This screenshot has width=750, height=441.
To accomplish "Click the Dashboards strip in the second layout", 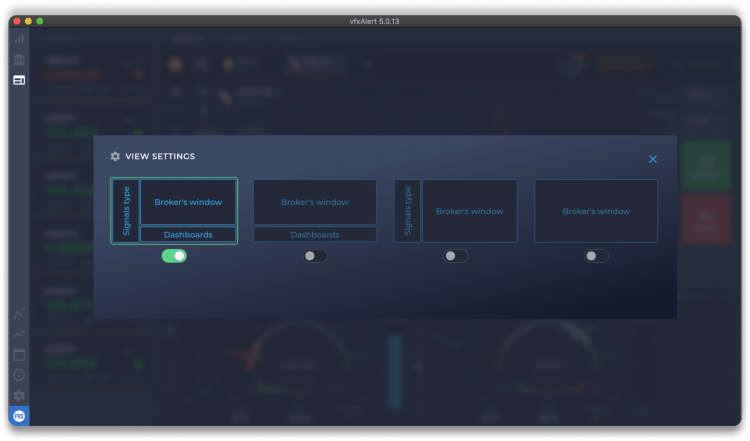I will pos(315,234).
